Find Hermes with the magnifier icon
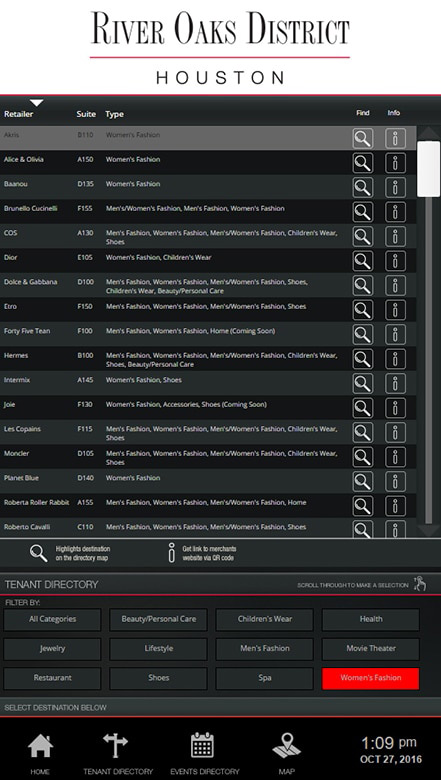Screen dimensions: 441x780 point(362,359)
